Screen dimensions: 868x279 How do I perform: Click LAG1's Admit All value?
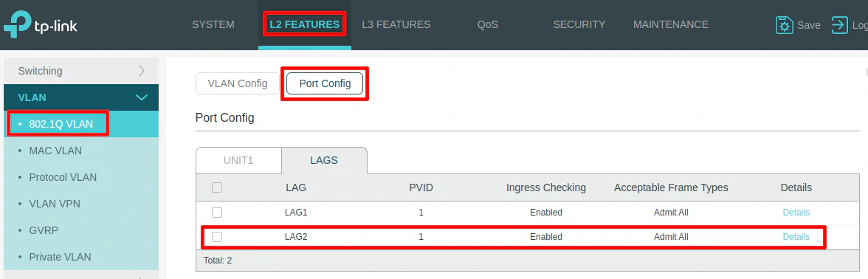671,213
